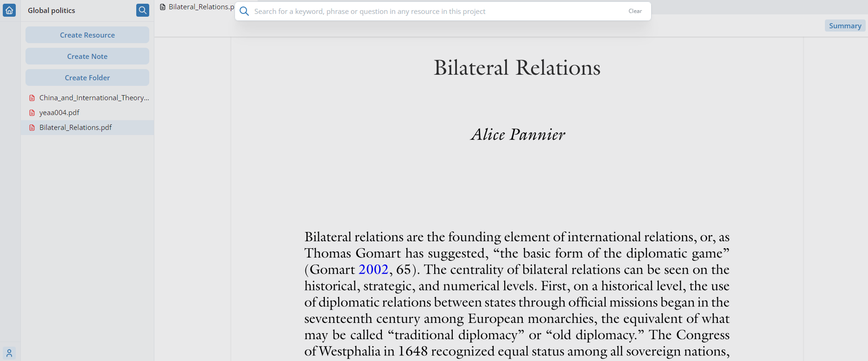Click PDF icon beside yeaa004.pdf

click(x=32, y=113)
